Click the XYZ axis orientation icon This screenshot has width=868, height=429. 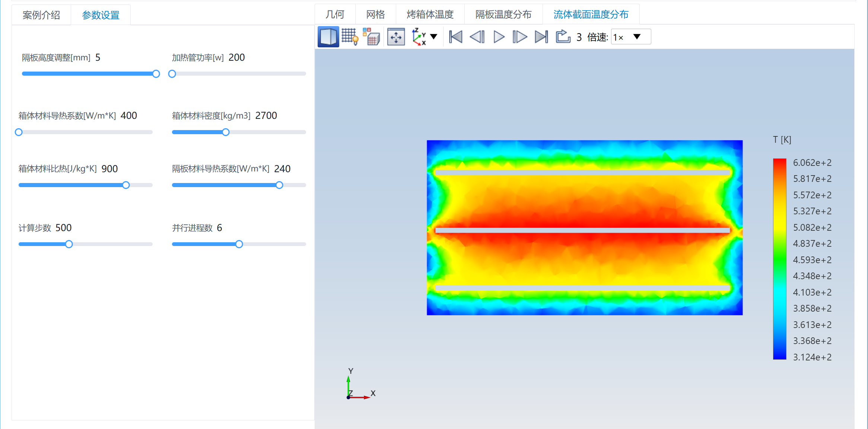point(419,37)
